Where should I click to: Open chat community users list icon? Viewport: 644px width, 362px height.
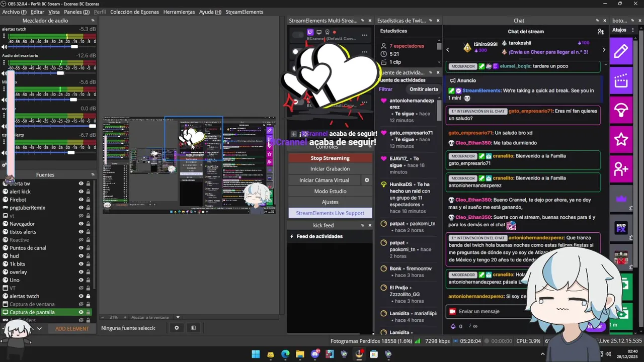[600, 31]
